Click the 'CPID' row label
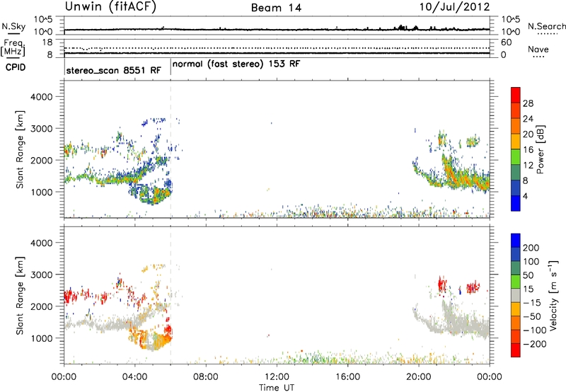The height and width of the screenshot is (392, 566). [16, 67]
